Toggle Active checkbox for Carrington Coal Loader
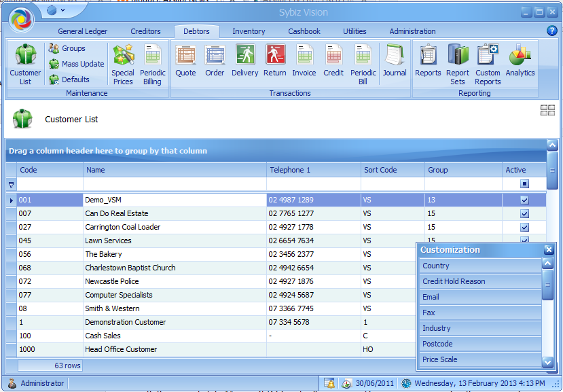Screen dimensions: 563x392 (524, 228)
